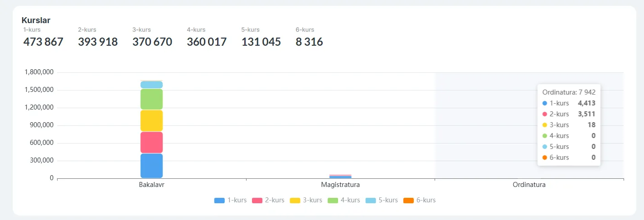Viewport: 644px width, 220px height.
Task: Select the yellow 3-kurs Bakalavr bar segment
Action: 151,120
